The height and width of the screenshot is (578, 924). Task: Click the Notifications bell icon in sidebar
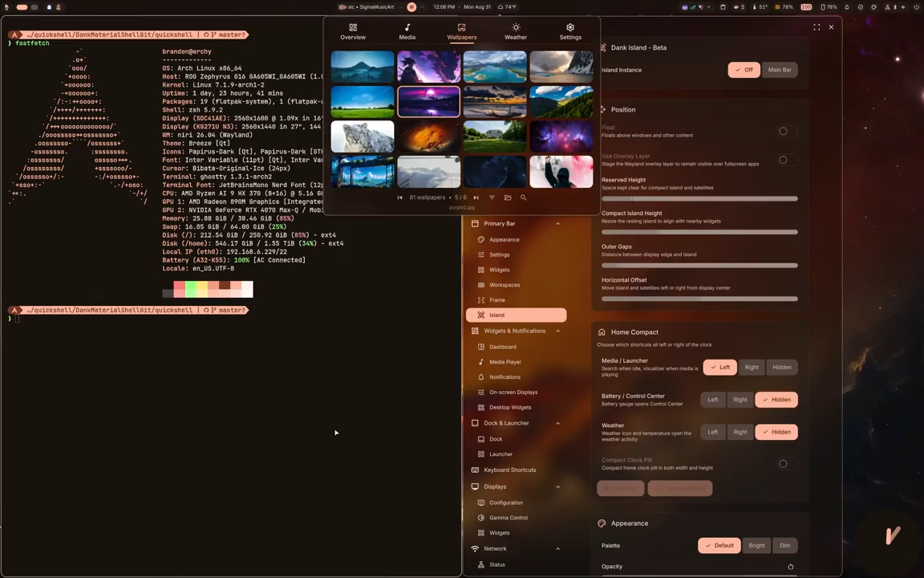coord(481,377)
